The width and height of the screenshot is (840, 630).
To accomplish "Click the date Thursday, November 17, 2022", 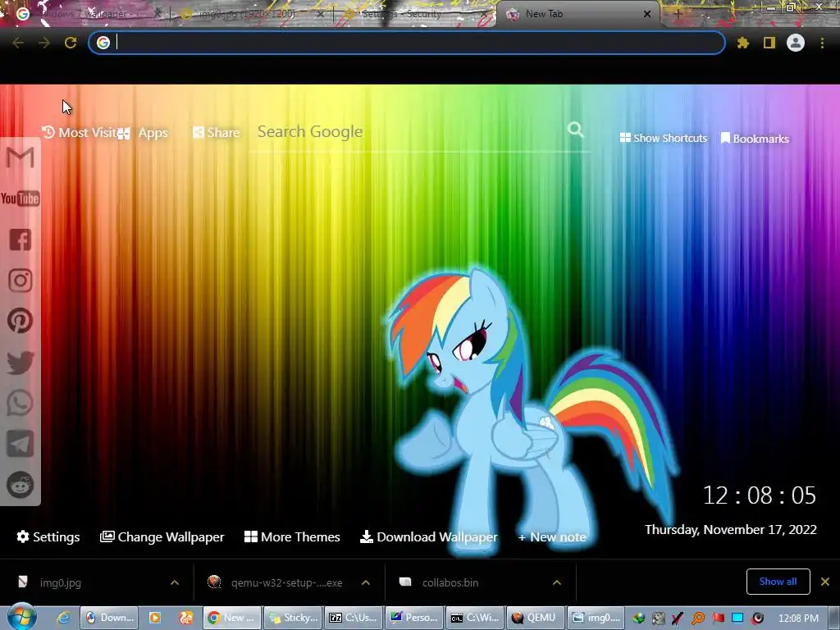I will click(x=731, y=529).
